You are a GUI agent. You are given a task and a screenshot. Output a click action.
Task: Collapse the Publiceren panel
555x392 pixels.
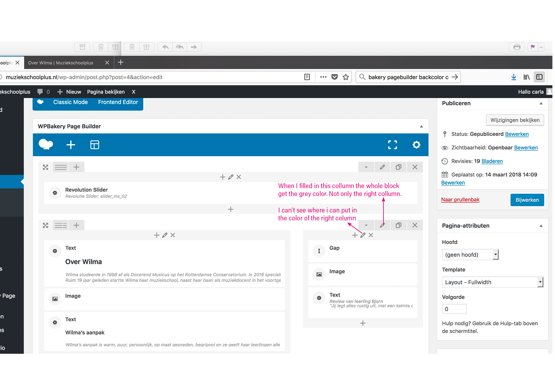pyautogui.click(x=541, y=103)
